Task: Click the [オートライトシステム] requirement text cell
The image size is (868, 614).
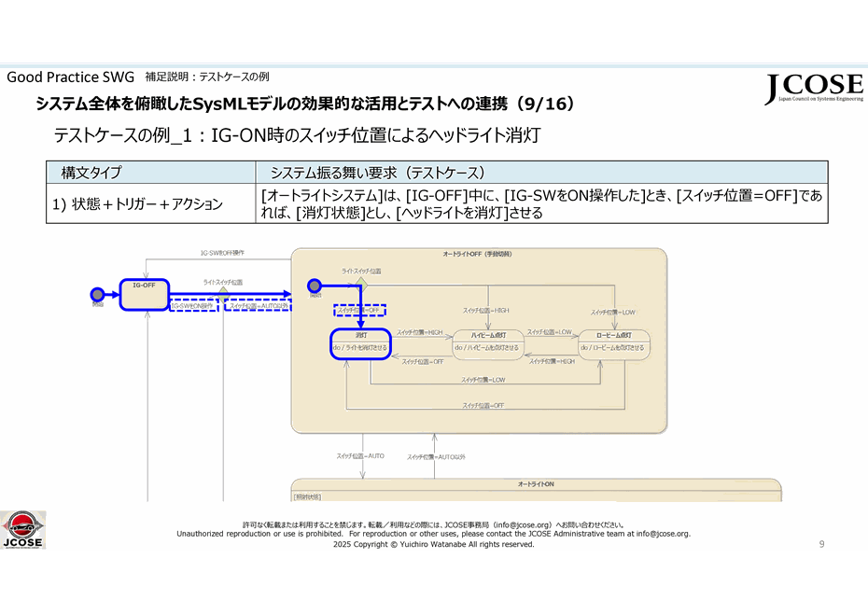Action: (542, 203)
